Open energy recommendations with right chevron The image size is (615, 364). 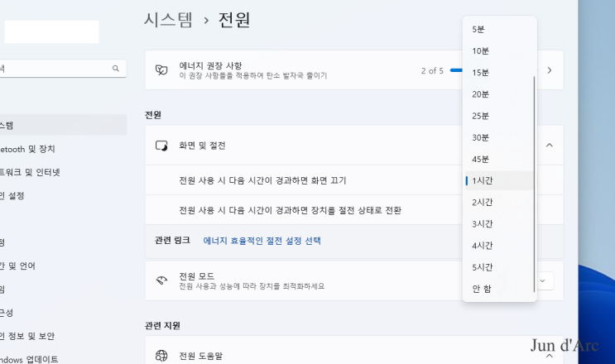pos(550,70)
